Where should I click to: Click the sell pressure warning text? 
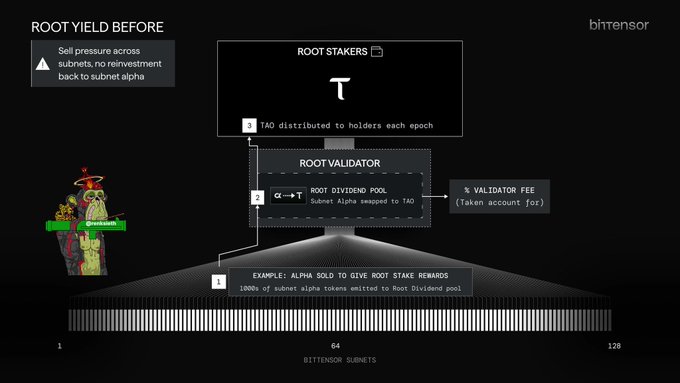pyautogui.click(x=110, y=63)
